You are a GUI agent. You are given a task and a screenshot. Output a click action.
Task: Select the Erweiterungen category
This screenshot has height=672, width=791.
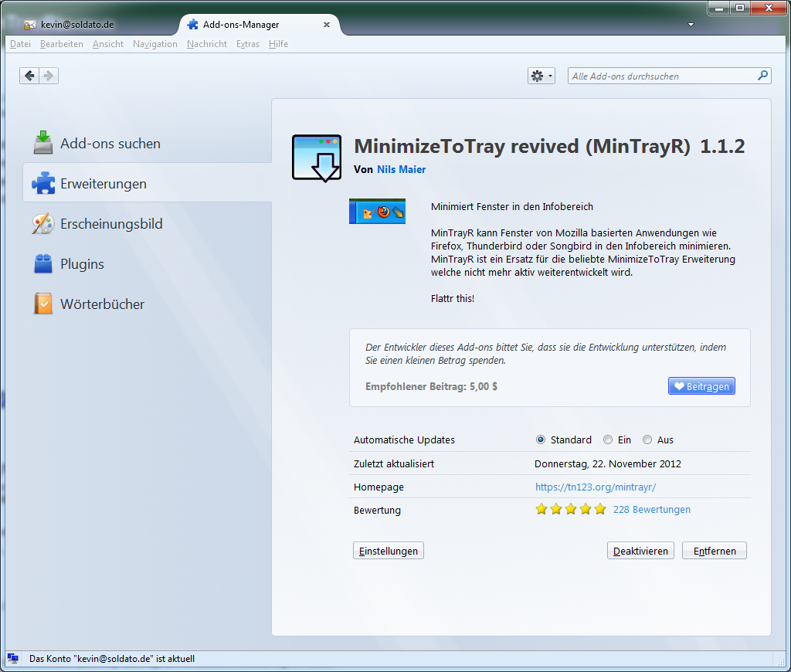148,183
